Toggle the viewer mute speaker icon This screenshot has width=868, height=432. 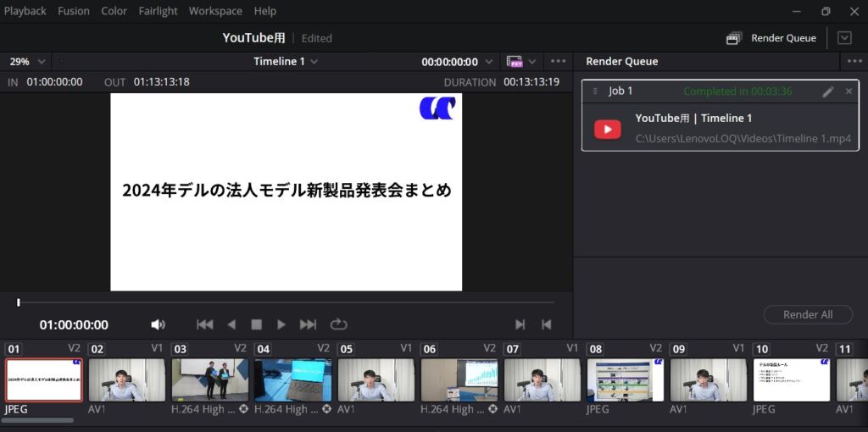[x=158, y=324]
